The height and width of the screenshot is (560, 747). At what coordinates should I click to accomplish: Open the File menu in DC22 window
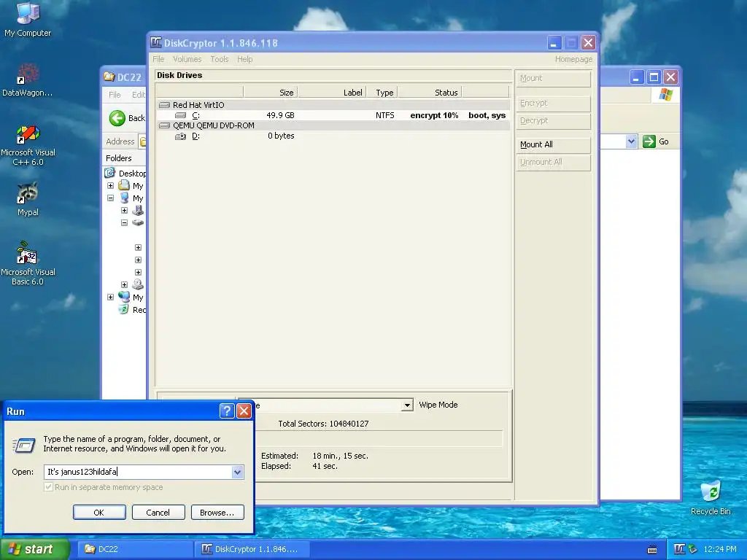[115, 95]
